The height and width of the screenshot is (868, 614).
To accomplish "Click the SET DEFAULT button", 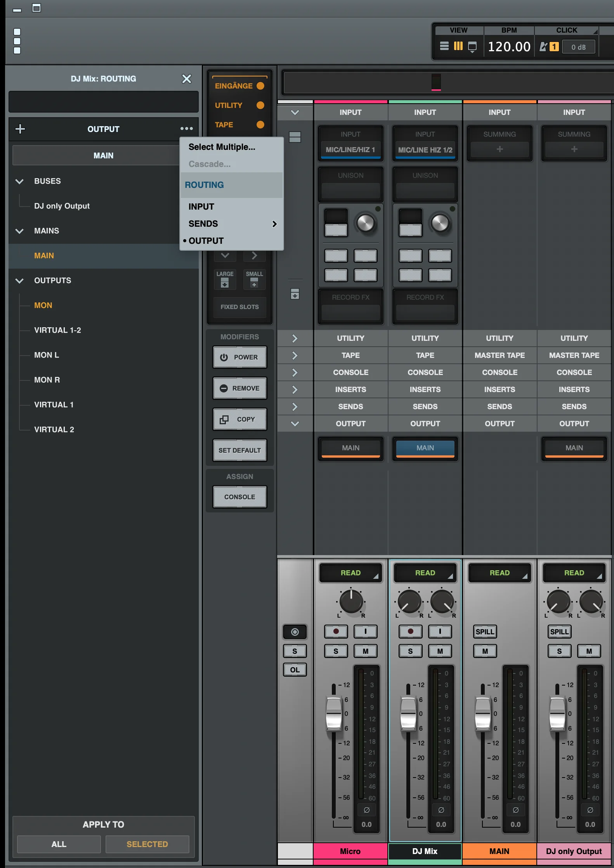I will coord(240,450).
